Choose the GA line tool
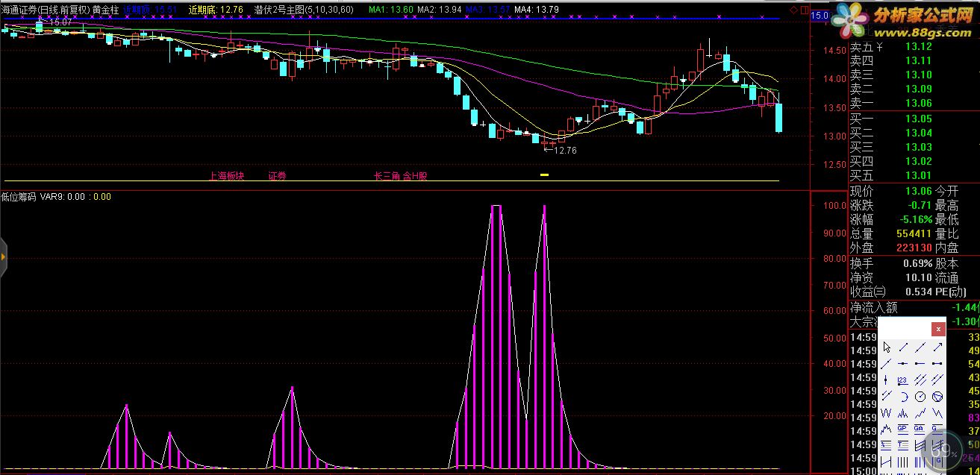The image size is (980, 475). point(920,429)
